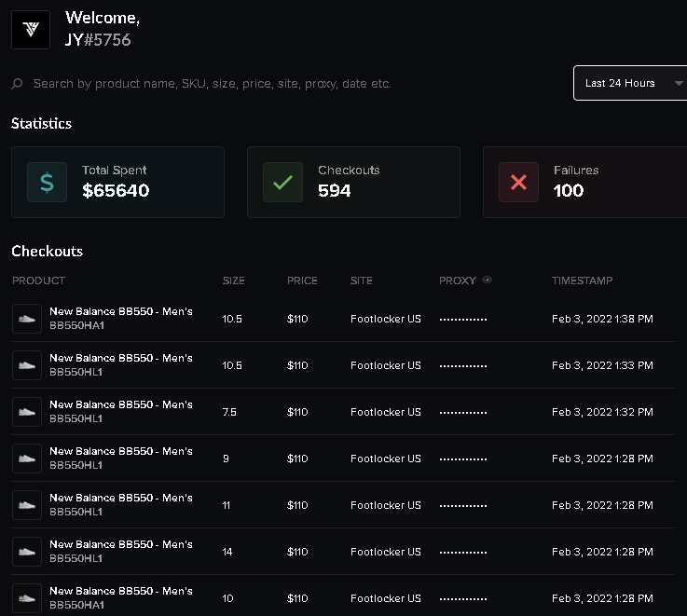Click masked proxy value in 1:38 PM row
This screenshot has width=687, height=616.
point(463,320)
